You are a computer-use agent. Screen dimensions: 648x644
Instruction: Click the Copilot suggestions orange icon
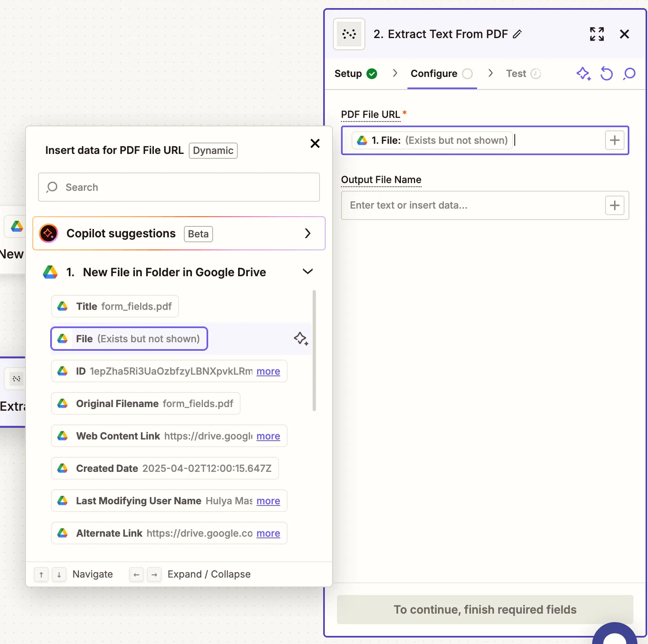[49, 233]
